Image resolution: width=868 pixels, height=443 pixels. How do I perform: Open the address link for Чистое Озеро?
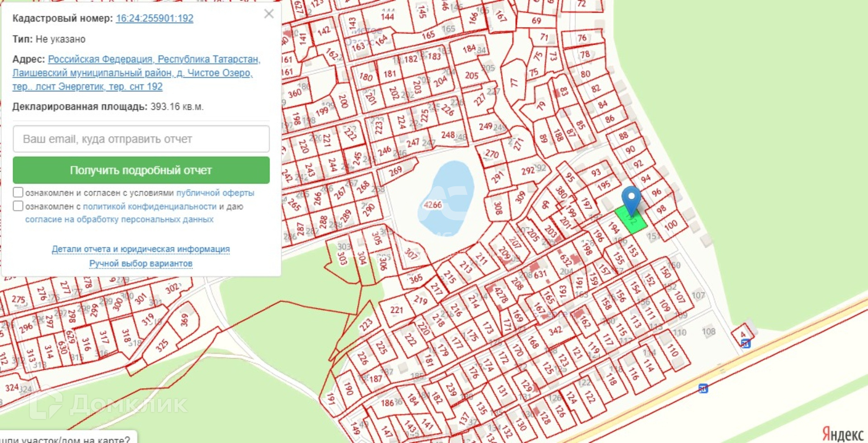click(x=137, y=73)
